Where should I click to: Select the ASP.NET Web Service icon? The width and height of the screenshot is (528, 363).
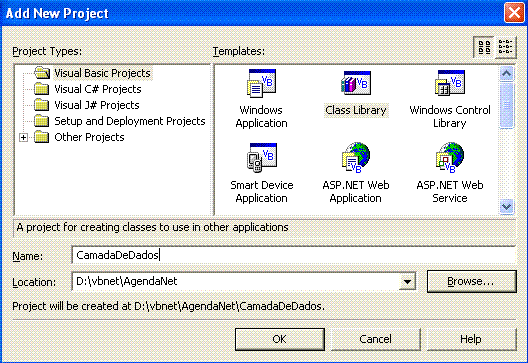450,158
